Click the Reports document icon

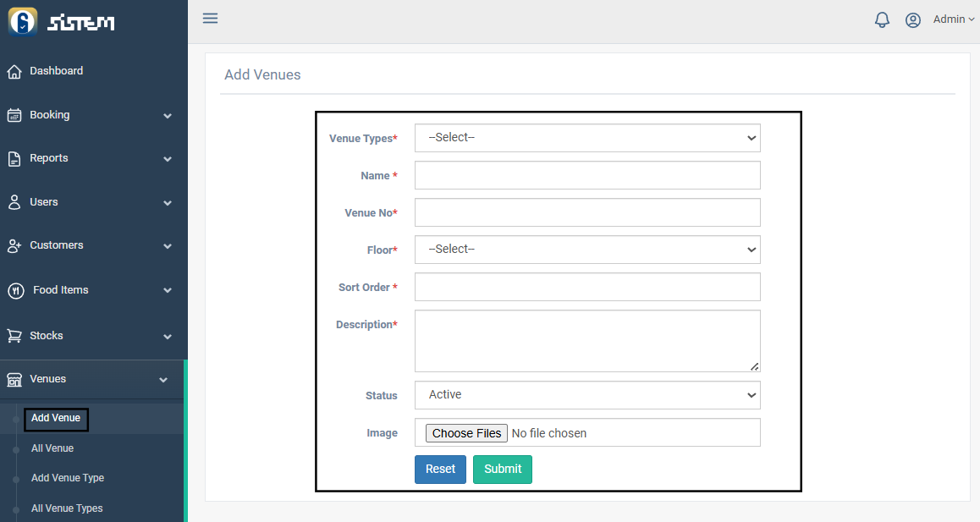pyautogui.click(x=14, y=159)
